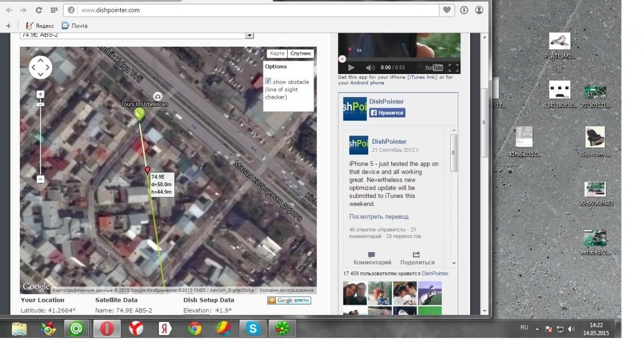This screenshot has height=362, width=644.
Task: Toggle the show obstacle checkbox
Action: [x=268, y=82]
